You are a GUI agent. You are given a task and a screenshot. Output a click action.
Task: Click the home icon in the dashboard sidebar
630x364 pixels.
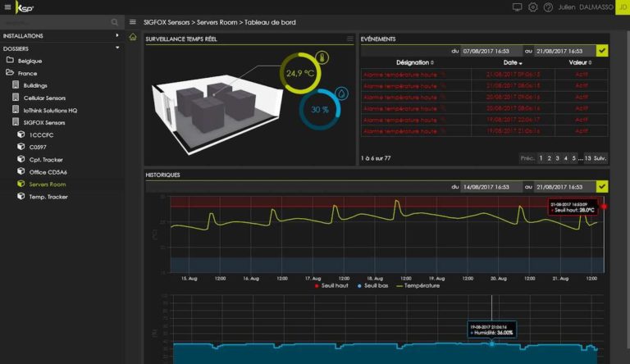(x=134, y=37)
